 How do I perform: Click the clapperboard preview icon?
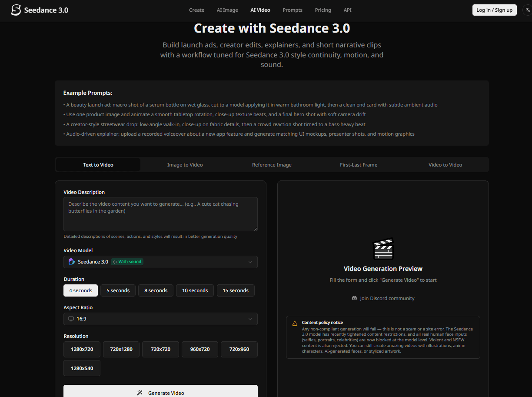[383, 249]
